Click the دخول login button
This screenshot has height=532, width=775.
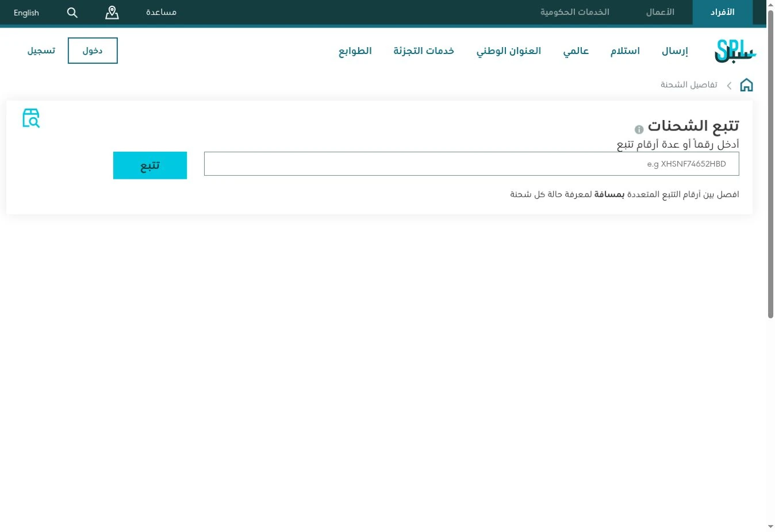(93, 51)
